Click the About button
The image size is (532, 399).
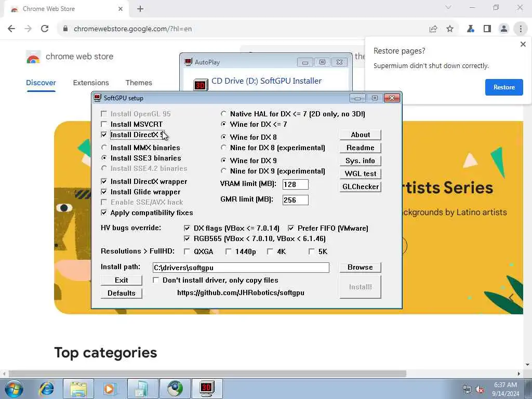[361, 135]
